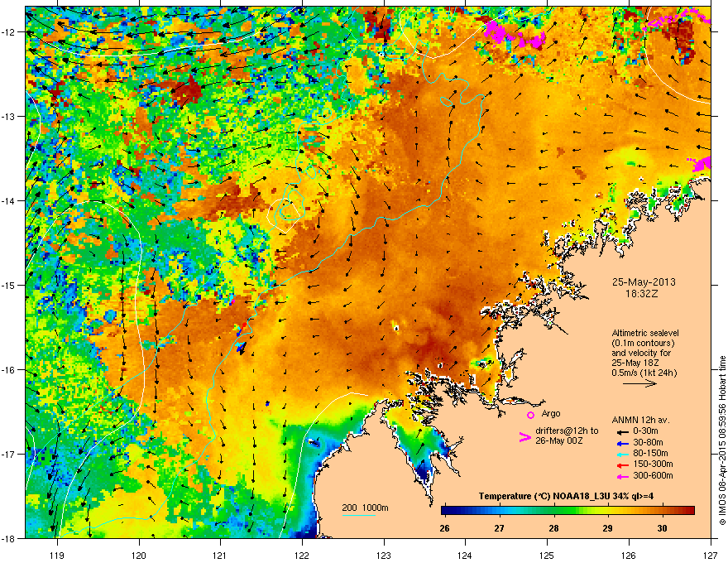Click the '200 1000m' contour label text
Viewport: 728px width, 563px height.
pyautogui.click(x=365, y=508)
